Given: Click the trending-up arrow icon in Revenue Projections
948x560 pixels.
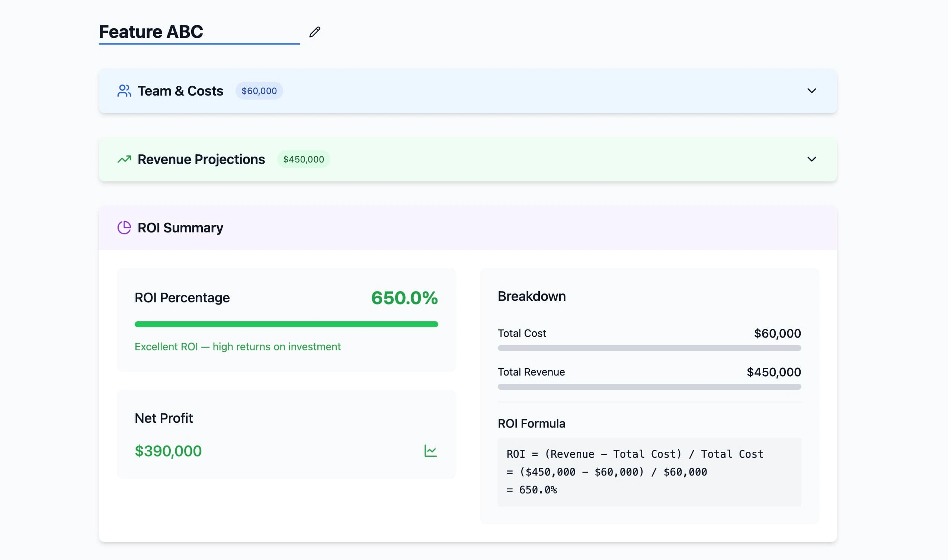Looking at the screenshot, I should [124, 159].
